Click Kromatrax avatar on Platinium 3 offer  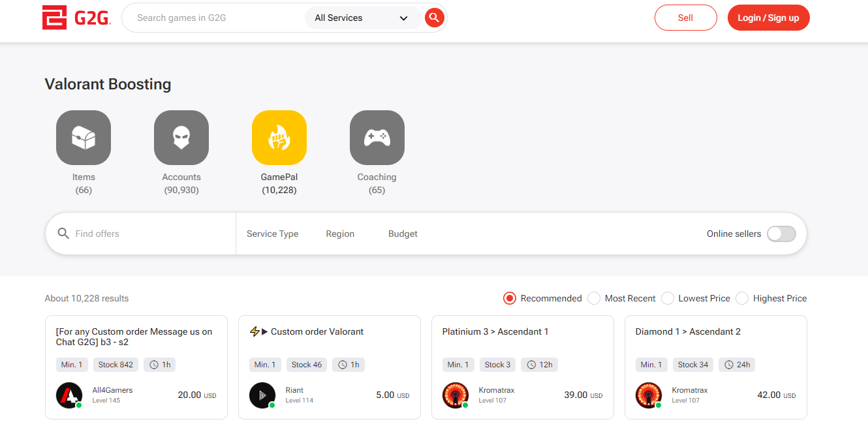click(x=456, y=395)
